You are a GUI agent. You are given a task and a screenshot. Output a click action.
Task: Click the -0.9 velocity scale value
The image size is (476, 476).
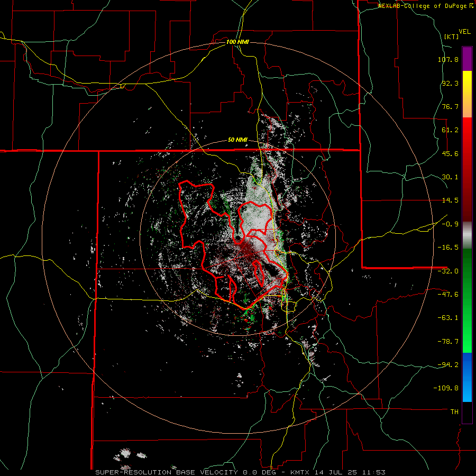(450, 224)
